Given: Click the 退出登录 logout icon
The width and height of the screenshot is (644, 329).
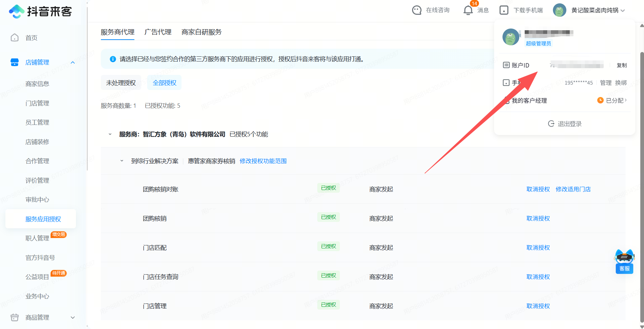Looking at the screenshot, I should click(x=551, y=124).
